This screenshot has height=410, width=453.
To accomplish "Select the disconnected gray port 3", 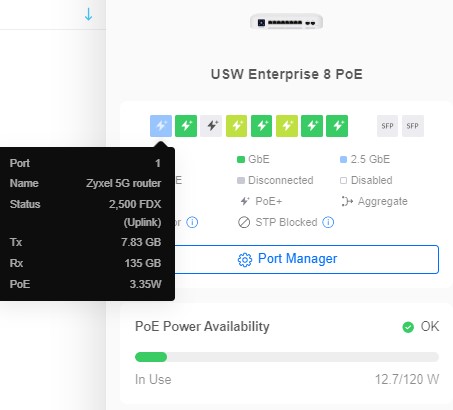I will click(x=211, y=126).
